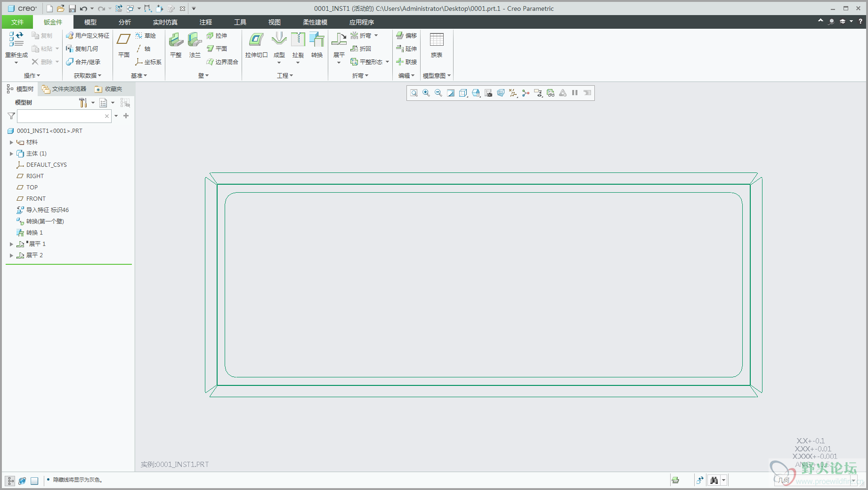This screenshot has width=868, height=490.
Task: Pause simulation in the graphics toolbar
Action: pos(575,93)
